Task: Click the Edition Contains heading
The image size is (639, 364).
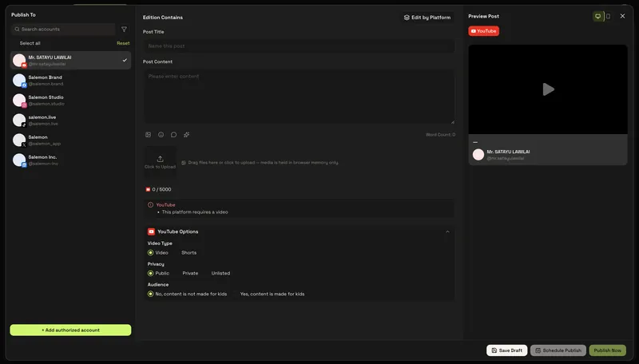Action: click(163, 18)
